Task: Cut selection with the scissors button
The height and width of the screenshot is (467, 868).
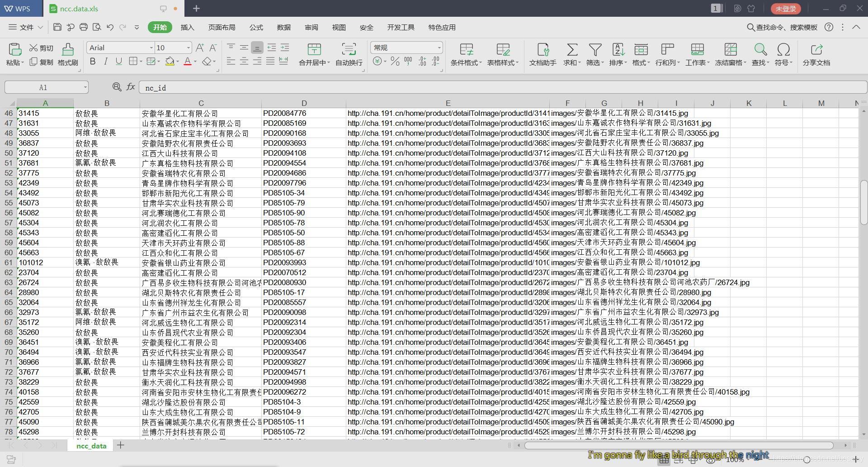Action: 41,48
